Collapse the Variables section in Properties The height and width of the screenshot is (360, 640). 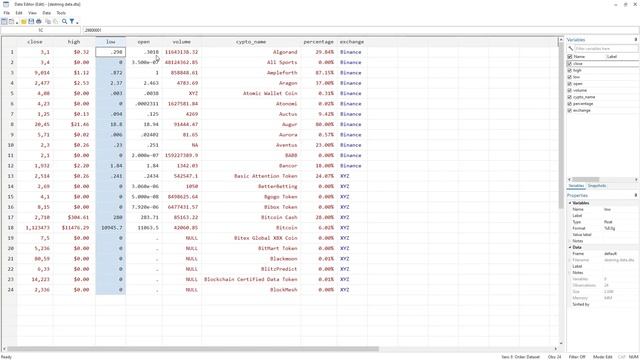click(570, 203)
